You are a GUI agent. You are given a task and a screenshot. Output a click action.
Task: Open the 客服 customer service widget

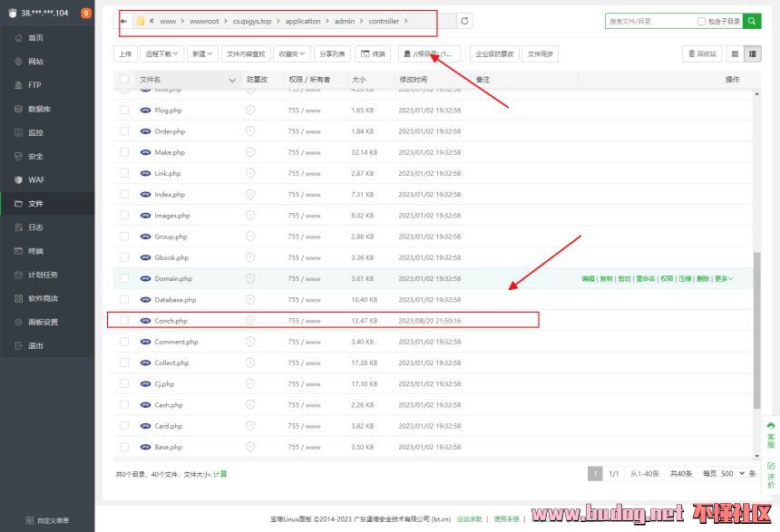pyautogui.click(x=771, y=435)
